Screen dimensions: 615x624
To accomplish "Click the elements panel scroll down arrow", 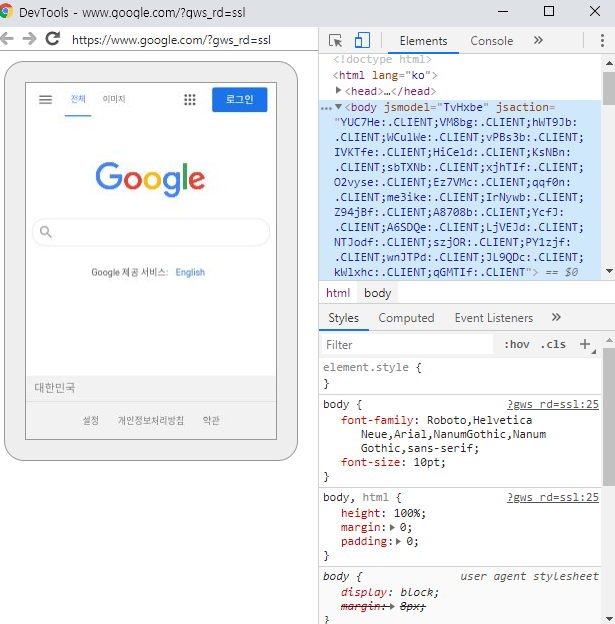I will pyautogui.click(x=609, y=271).
